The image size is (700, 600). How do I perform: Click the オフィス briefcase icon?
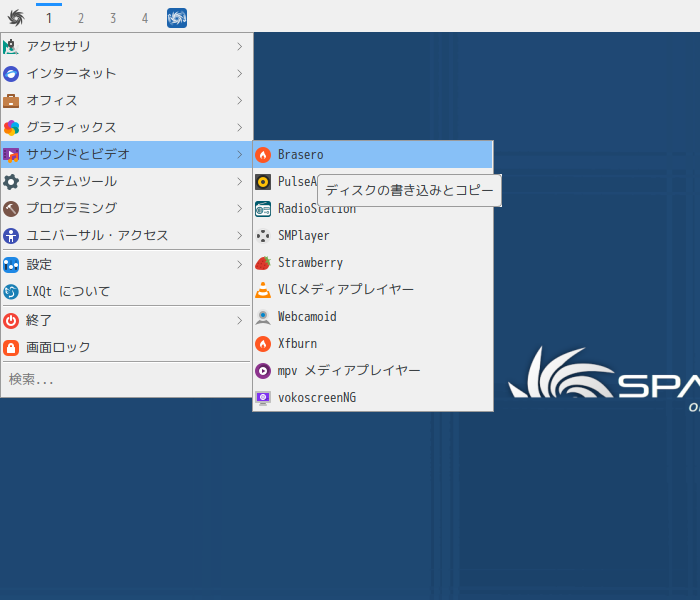[x=11, y=101]
